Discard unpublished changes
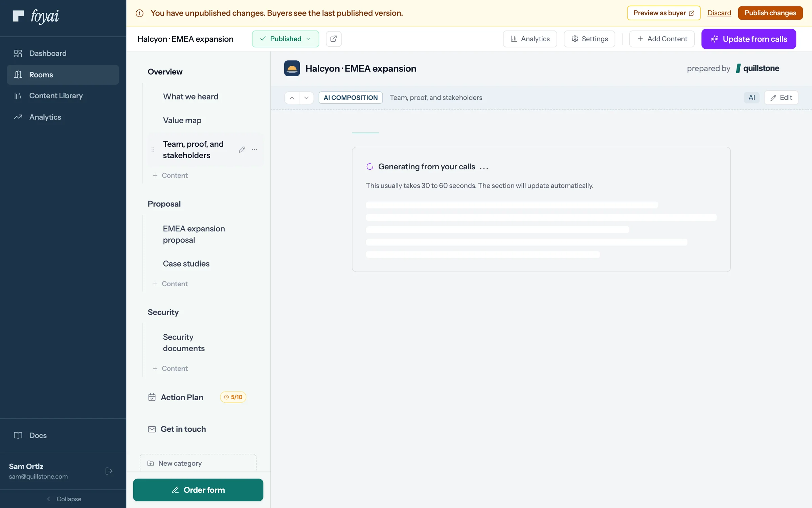The height and width of the screenshot is (508, 812). tap(719, 13)
